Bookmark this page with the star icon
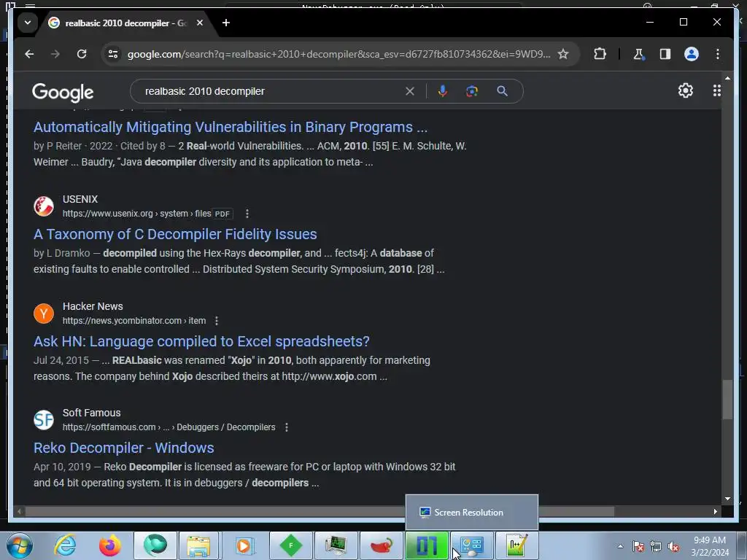Screen dimensions: 747x560 [x=563, y=54]
